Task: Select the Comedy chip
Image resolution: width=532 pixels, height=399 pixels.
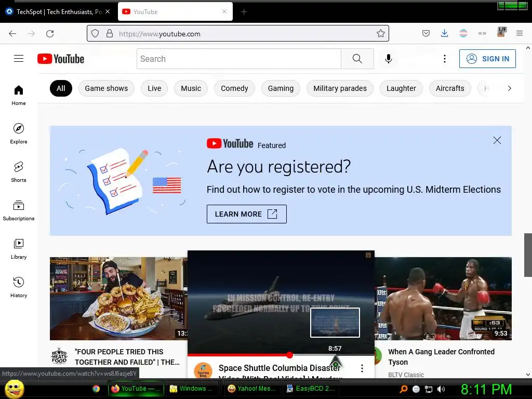Action: point(234,88)
